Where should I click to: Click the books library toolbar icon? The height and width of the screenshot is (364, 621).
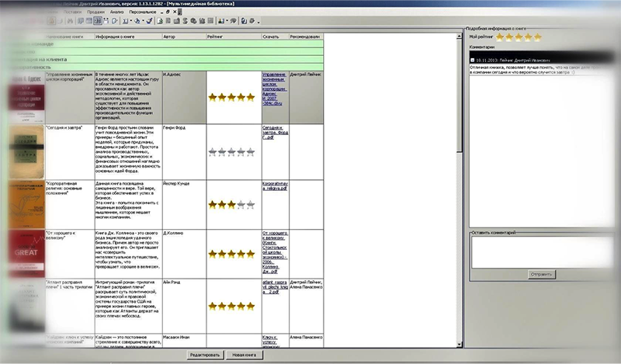click(202, 21)
